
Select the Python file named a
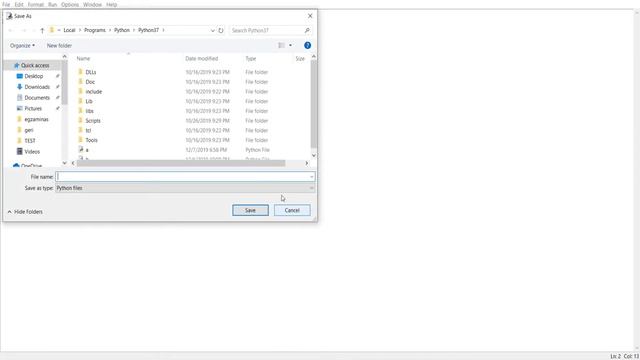[87, 150]
